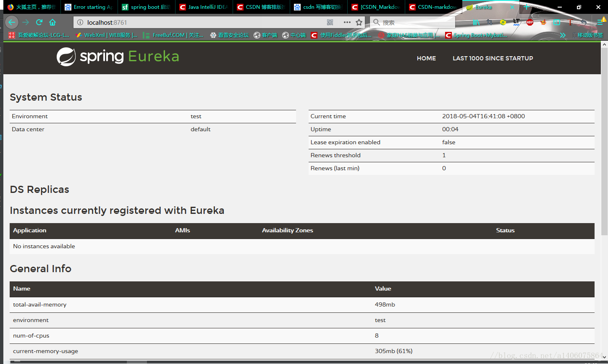This screenshot has height=364, width=608.
Task: Click the Renews threshold label
Action: [335, 155]
